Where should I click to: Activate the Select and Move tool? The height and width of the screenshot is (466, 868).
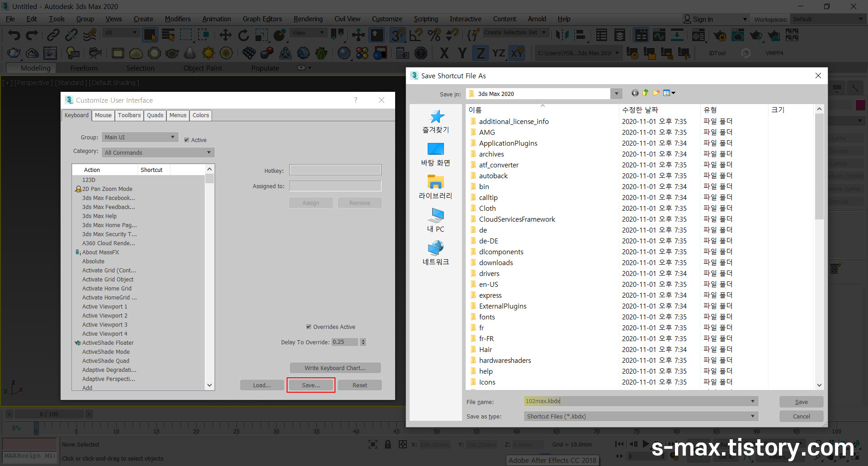click(x=225, y=35)
